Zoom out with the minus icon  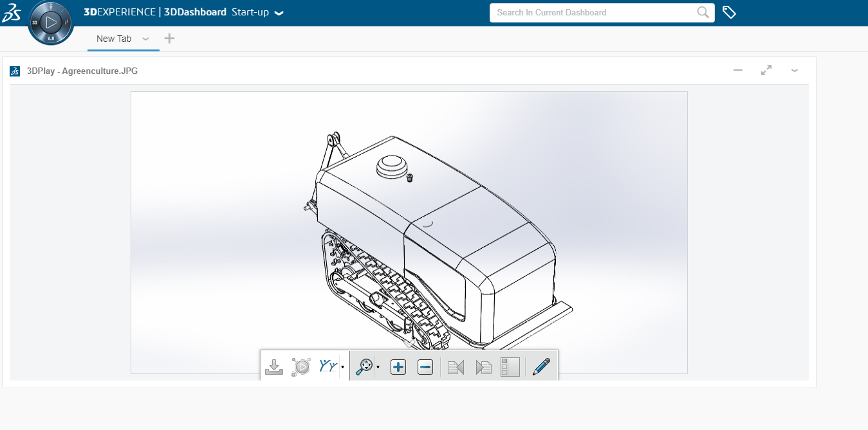click(425, 366)
